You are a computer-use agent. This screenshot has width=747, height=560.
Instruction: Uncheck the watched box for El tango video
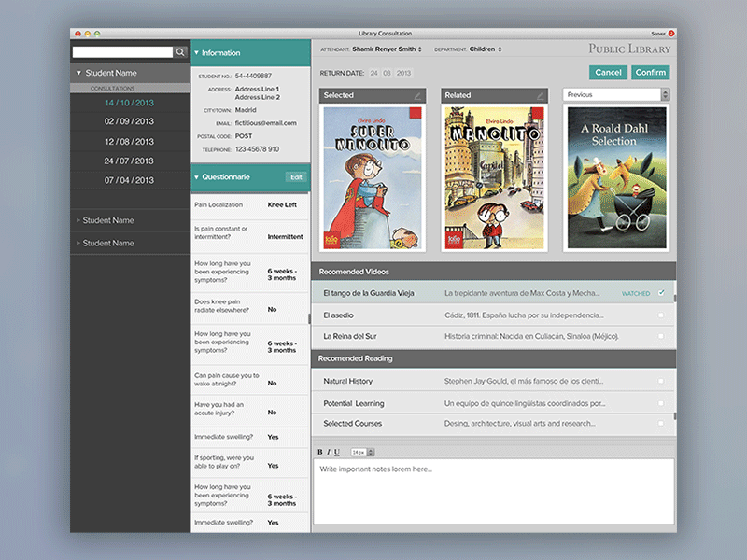[661, 293]
